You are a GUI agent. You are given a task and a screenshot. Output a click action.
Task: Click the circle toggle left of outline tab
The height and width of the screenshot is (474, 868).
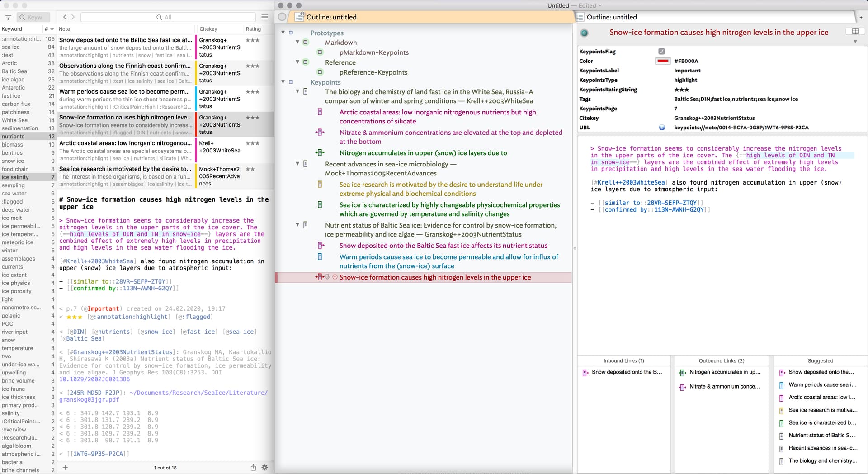(282, 17)
